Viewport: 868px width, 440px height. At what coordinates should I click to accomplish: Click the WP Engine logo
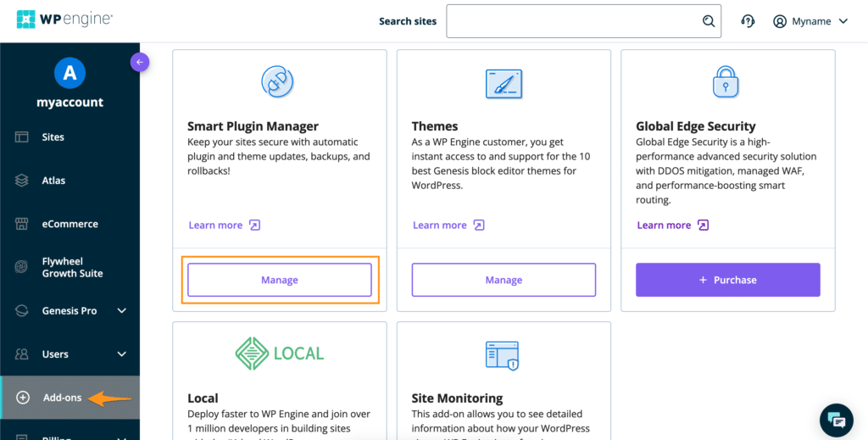[64, 19]
